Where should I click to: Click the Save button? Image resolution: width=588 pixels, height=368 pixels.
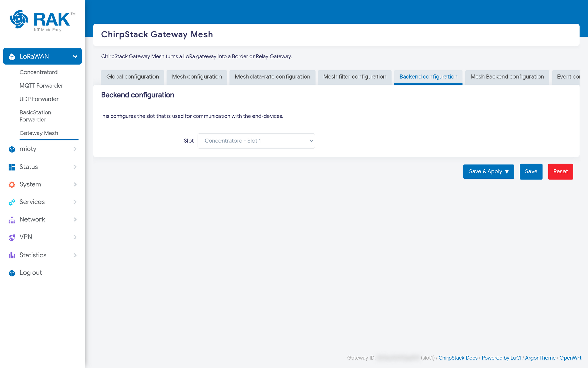click(x=531, y=171)
